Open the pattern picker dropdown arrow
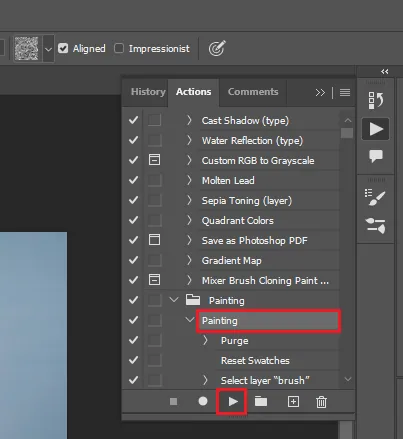The height and width of the screenshot is (439, 403). tap(48, 49)
